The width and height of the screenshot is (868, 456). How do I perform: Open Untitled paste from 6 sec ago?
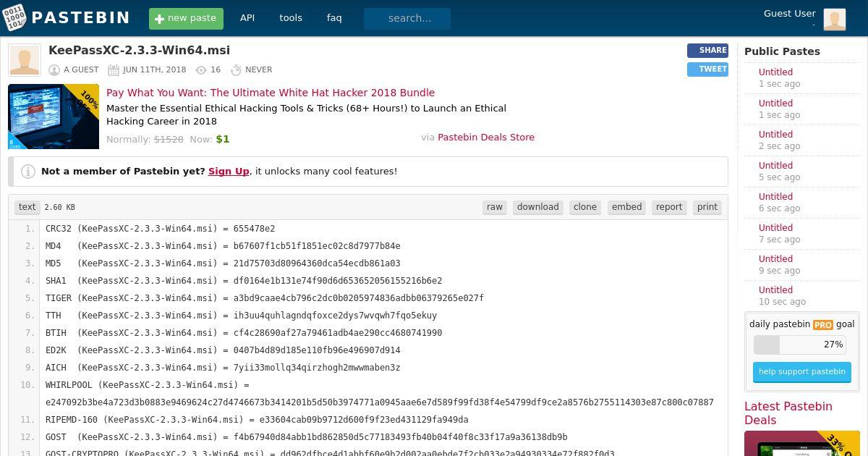click(775, 197)
